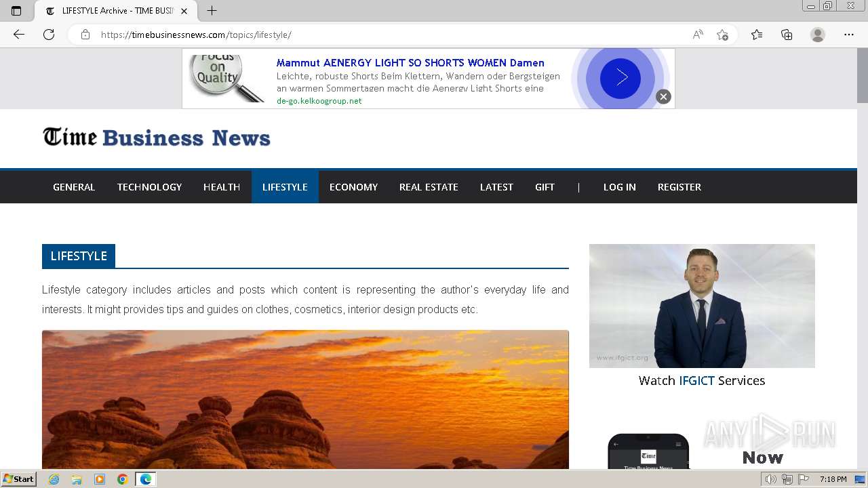Open Windows Media Player taskbar icon
This screenshot has height=488, width=868.
coord(100,479)
